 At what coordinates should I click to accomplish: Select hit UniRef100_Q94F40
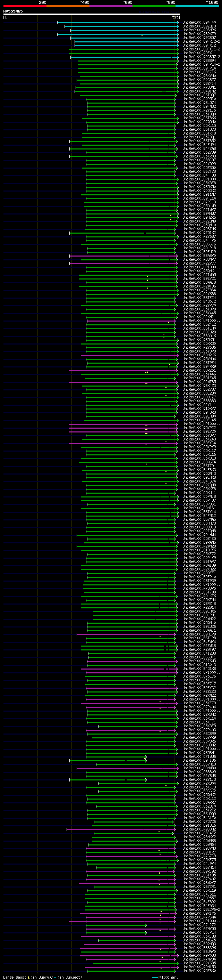[x=199, y=23]
